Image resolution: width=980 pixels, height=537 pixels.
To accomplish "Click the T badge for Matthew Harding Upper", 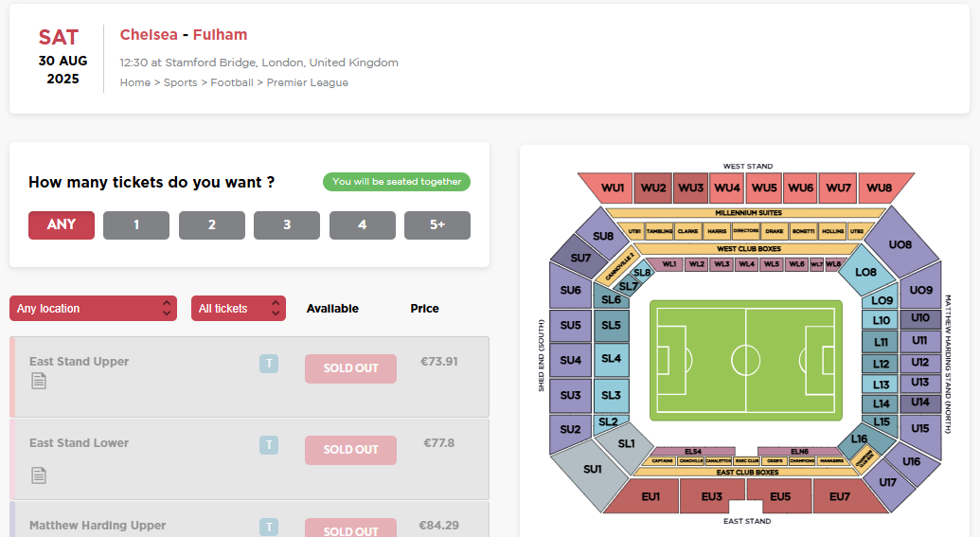I will [x=269, y=527].
